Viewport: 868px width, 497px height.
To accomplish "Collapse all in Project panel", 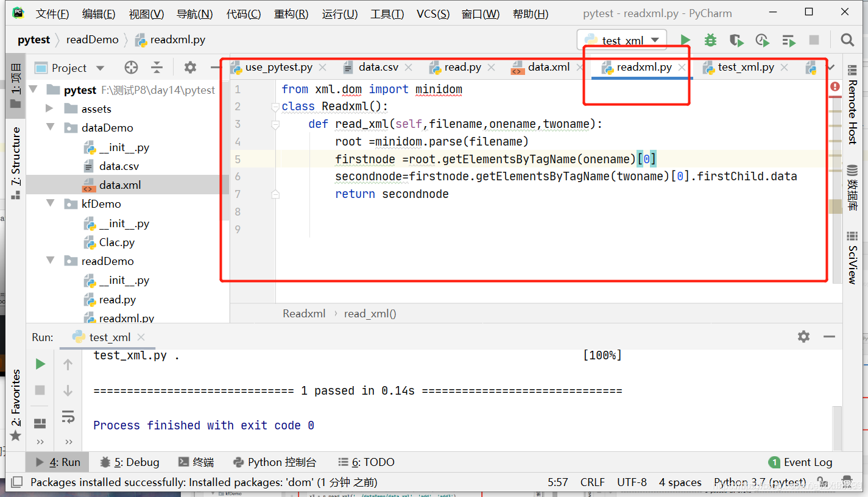I will click(157, 68).
